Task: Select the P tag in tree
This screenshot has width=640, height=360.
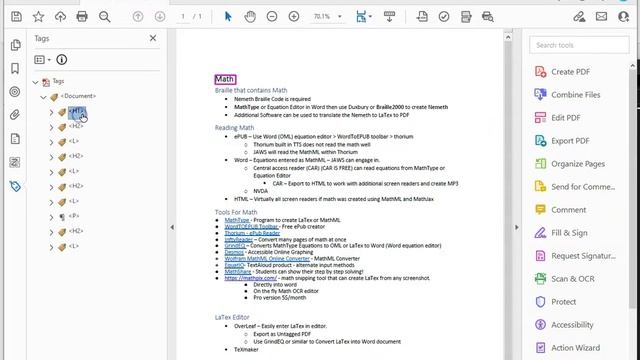Action: click(74, 216)
